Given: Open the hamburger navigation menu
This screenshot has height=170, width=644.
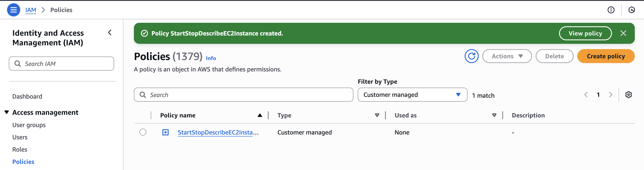Looking at the screenshot, I should coord(14,10).
